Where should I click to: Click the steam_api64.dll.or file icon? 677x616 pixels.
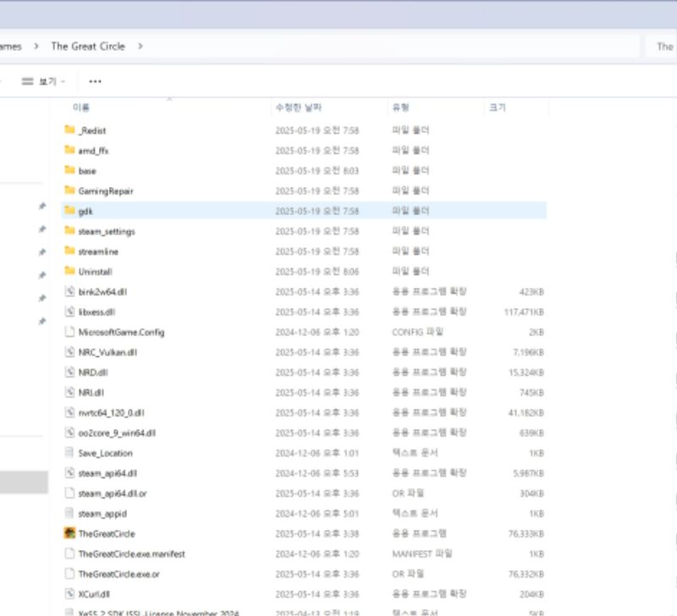(69, 493)
